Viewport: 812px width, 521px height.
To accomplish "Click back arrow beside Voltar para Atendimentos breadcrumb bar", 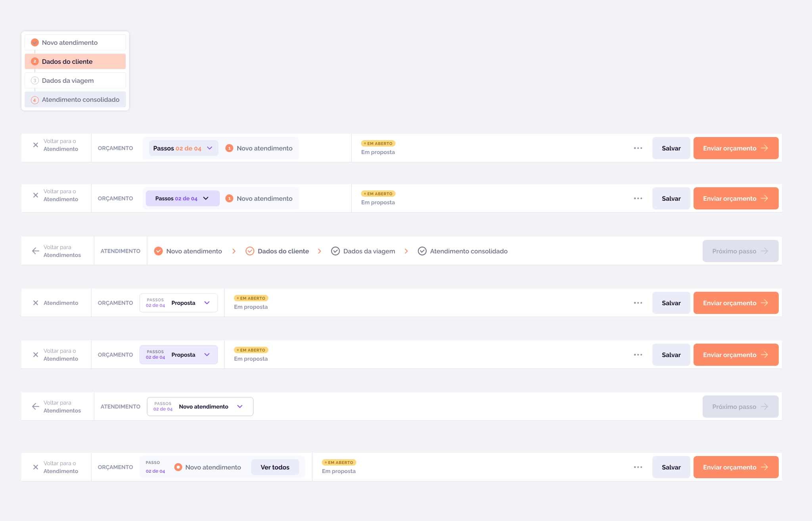I will coord(36,251).
